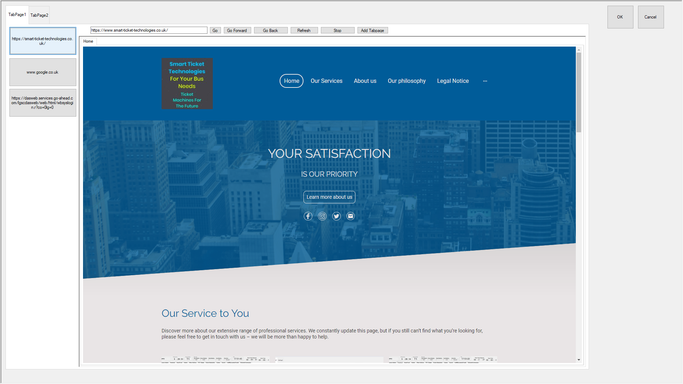The image size is (683, 384).
Task: Select the TabPage1 tab
Action: pyautogui.click(x=17, y=15)
